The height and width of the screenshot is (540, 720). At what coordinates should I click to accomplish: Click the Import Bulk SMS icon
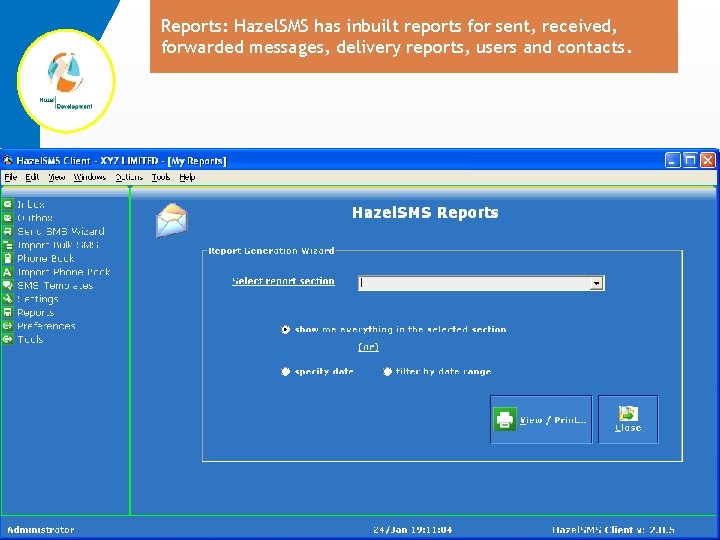click(x=8, y=245)
